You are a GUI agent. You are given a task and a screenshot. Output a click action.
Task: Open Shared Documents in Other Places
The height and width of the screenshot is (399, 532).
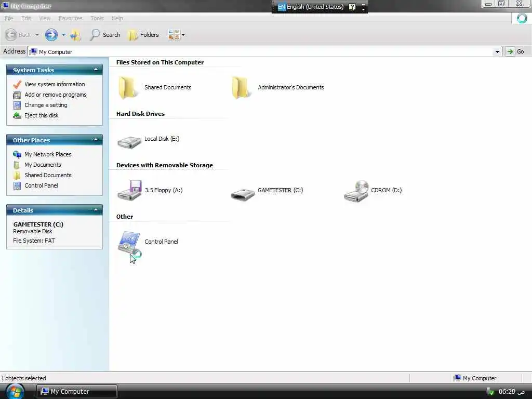point(48,175)
